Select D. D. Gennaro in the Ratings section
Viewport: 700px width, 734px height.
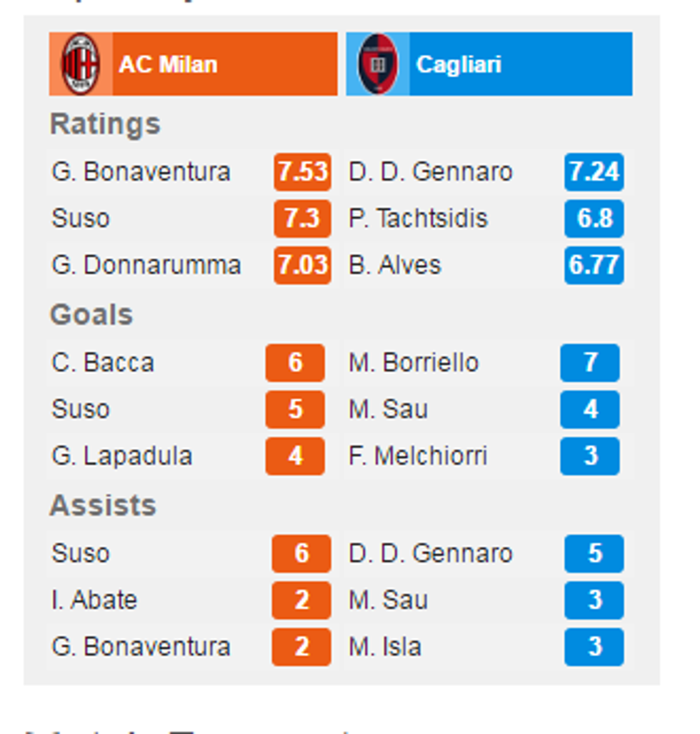(x=431, y=172)
